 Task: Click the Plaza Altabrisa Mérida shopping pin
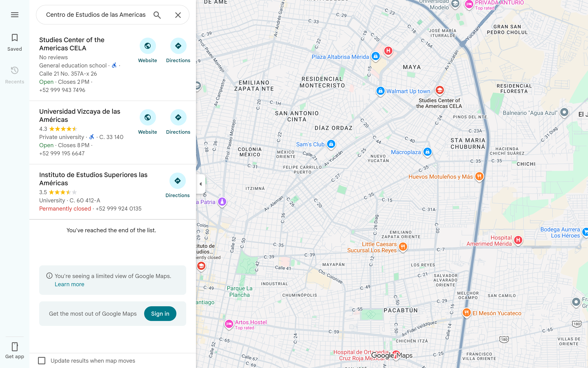376,56
